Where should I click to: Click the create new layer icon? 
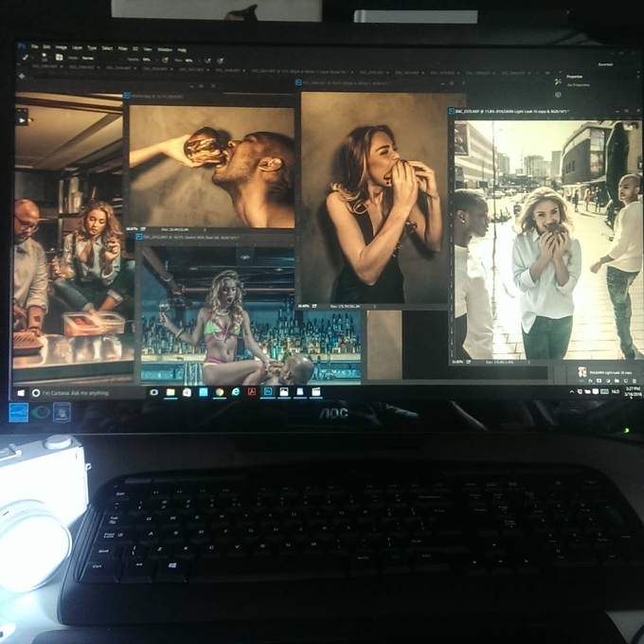[x=625, y=382]
